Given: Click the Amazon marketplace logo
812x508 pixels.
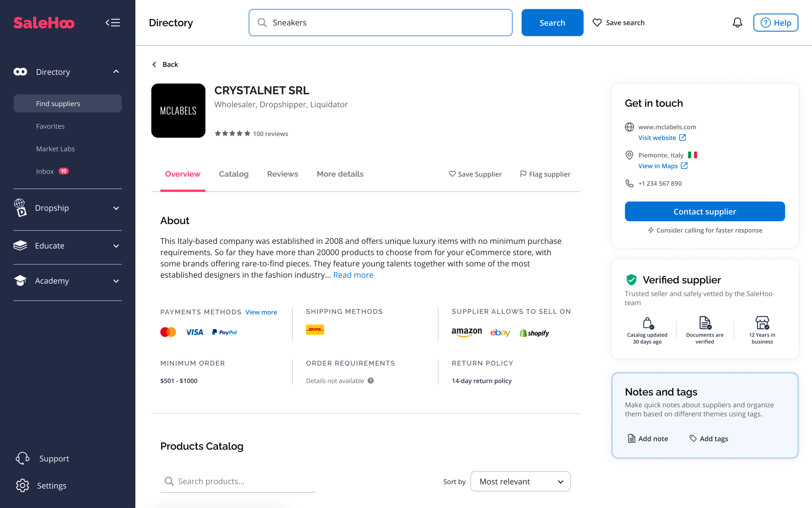Looking at the screenshot, I should click(466, 332).
